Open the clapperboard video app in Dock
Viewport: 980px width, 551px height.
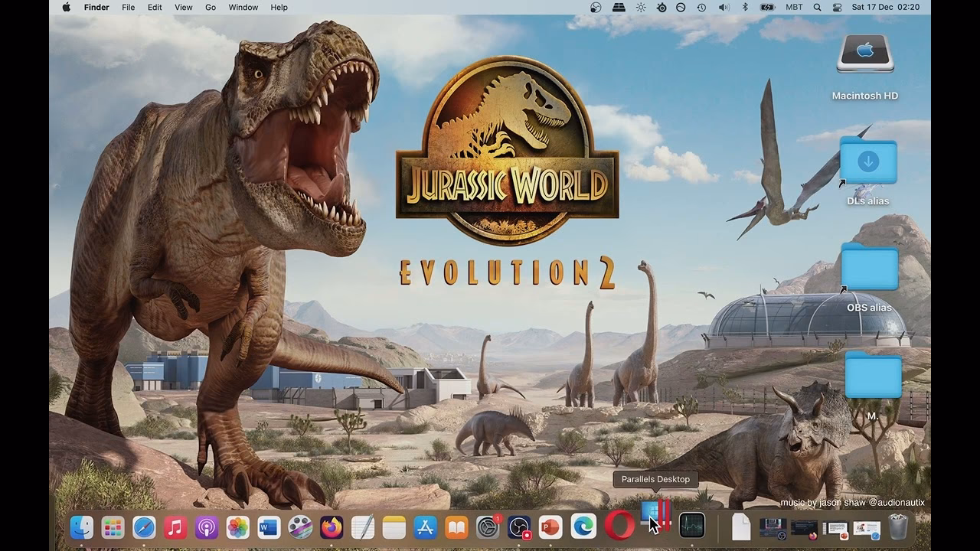click(x=300, y=527)
